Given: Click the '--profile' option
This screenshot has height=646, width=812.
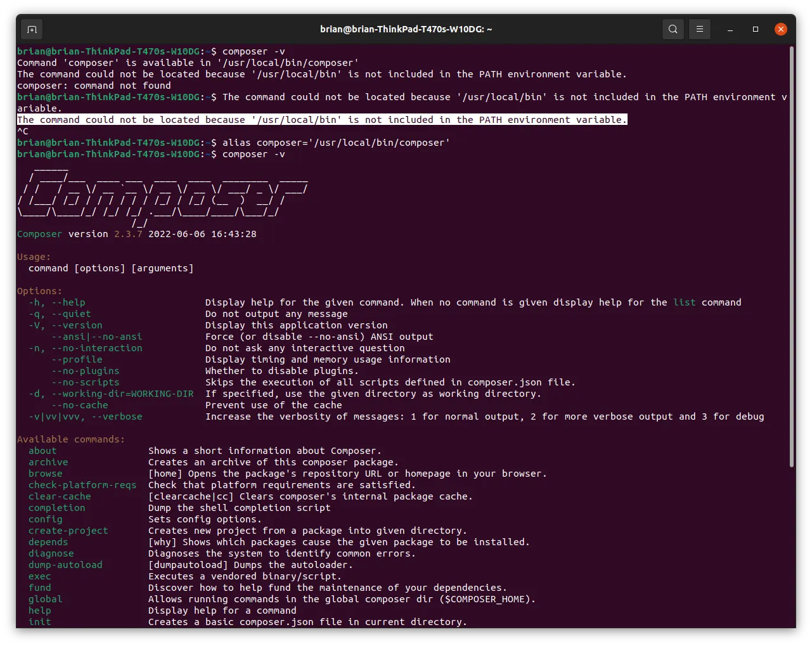Looking at the screenshot, I should [77, 359].
